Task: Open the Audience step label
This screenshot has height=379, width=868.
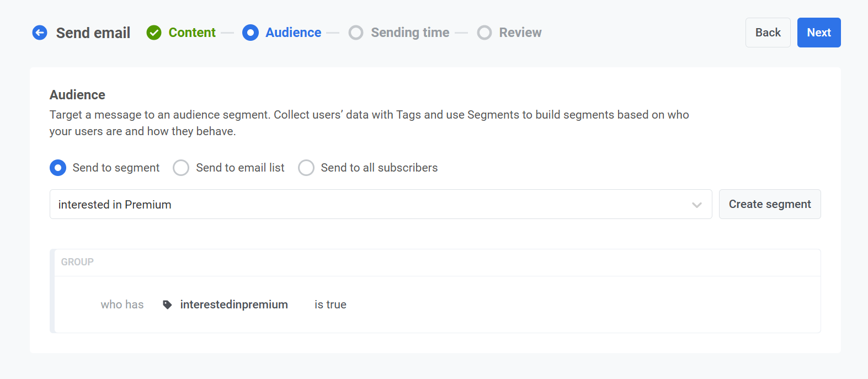Action: click(x=293, y=33)
